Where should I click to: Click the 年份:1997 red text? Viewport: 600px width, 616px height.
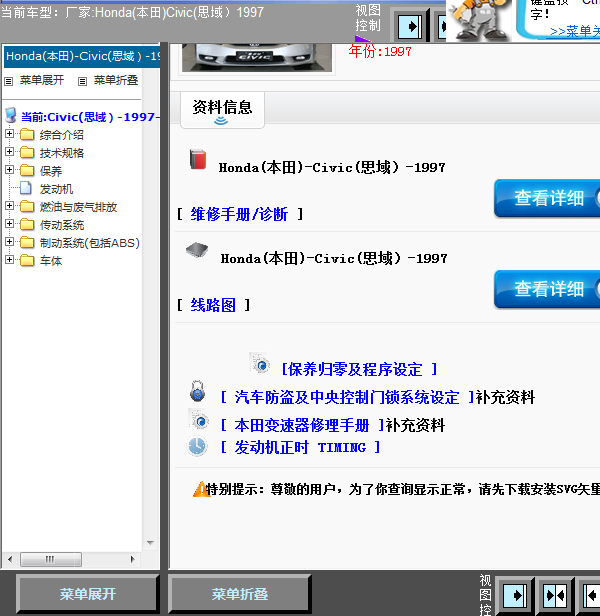(380, 51)
